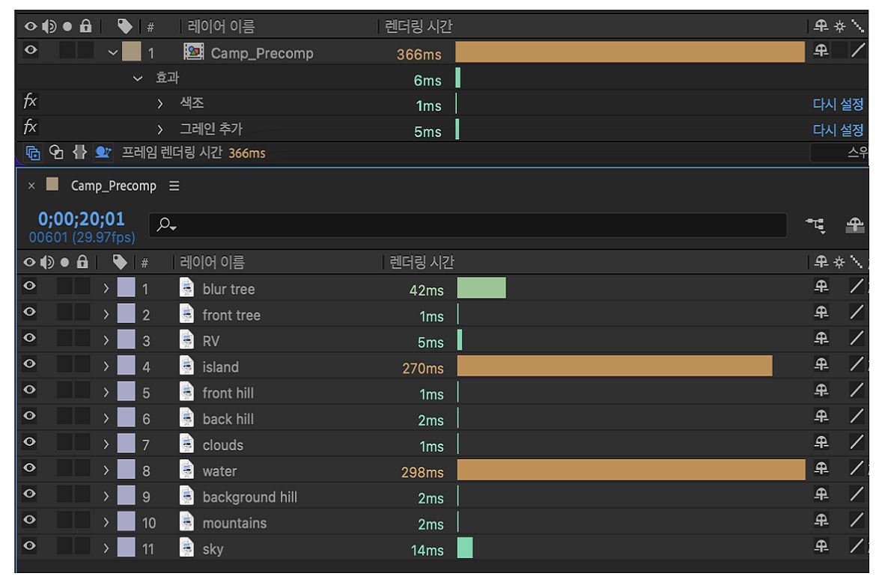The height and width of the screenshot is (588, 882).
Task: Select the Camp_Precomp timeline tab
Action: [x=113, y=186]
